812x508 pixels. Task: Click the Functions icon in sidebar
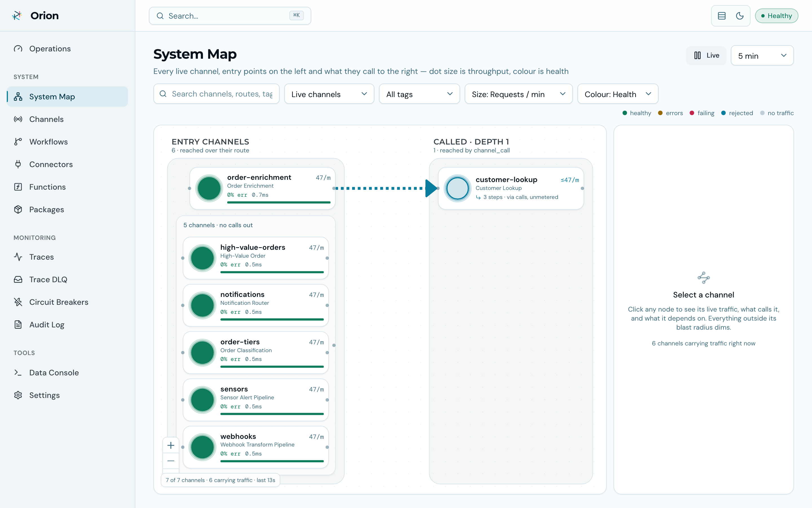pyautogui.click(x=18, y=187)
